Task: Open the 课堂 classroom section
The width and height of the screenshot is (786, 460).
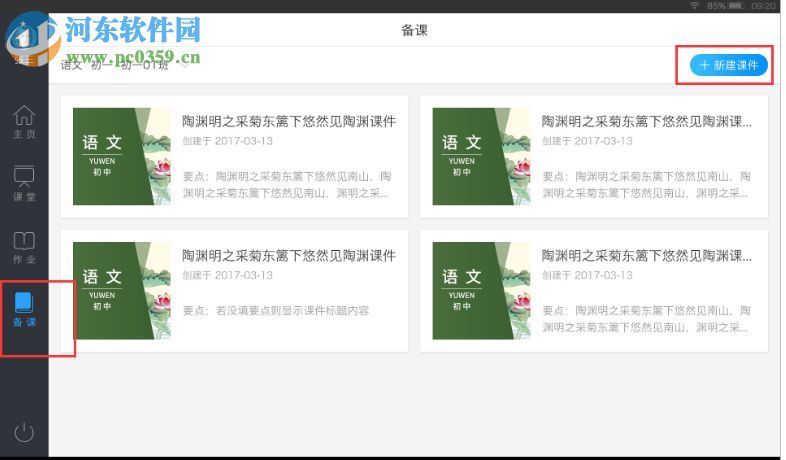Action: pyautogui.click(x=24, y=183)
